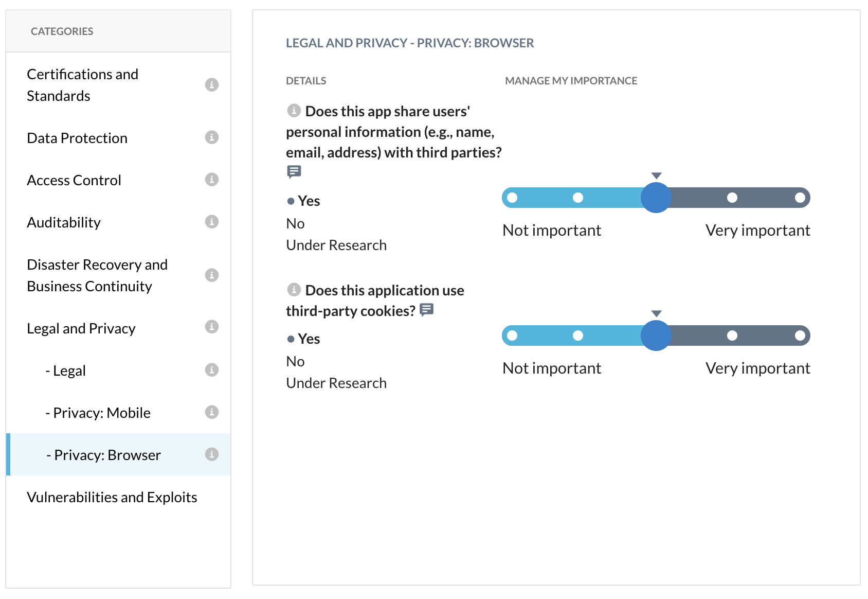Select the Privacy: Mobile subcategory
The width and height of the screenshot is (868, 599).
click(x=102, y=413)
